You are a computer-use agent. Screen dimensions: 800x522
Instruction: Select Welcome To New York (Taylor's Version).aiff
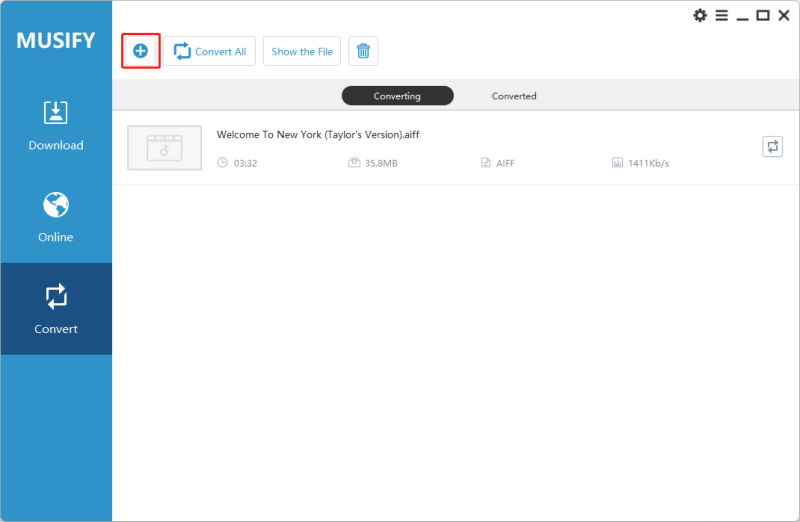(x=318, y=135)
